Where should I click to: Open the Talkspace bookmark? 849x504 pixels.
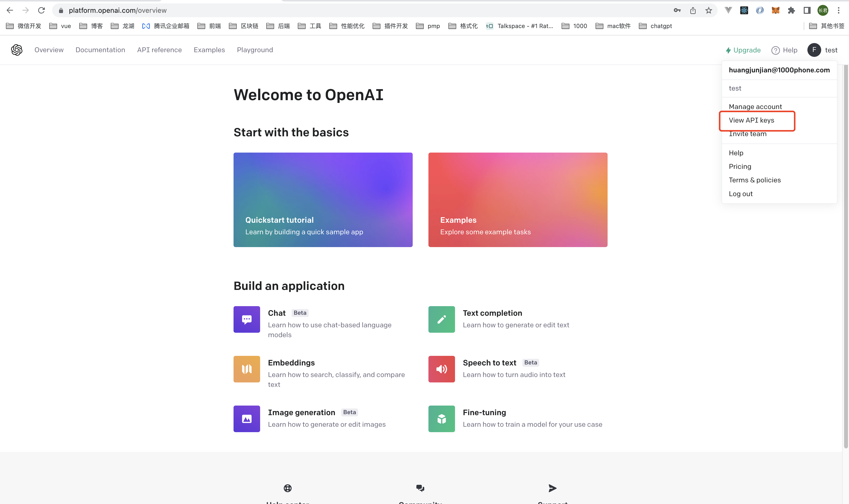click(x=519, y=26)
